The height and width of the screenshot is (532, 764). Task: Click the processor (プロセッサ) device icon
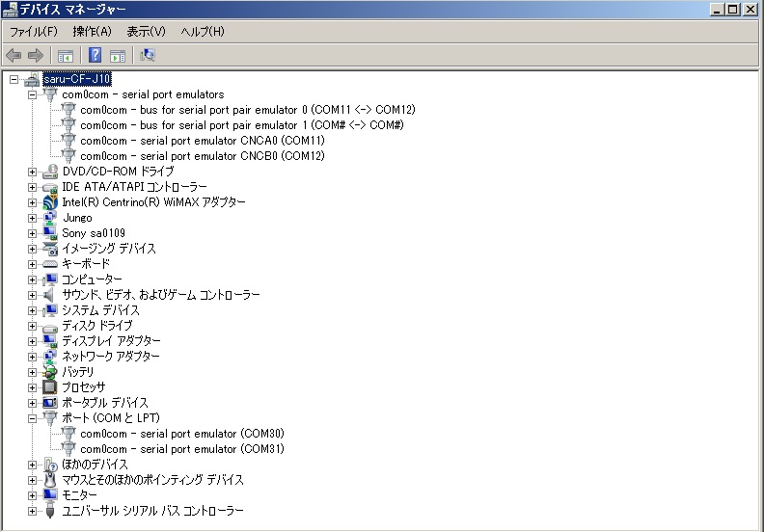50,387
